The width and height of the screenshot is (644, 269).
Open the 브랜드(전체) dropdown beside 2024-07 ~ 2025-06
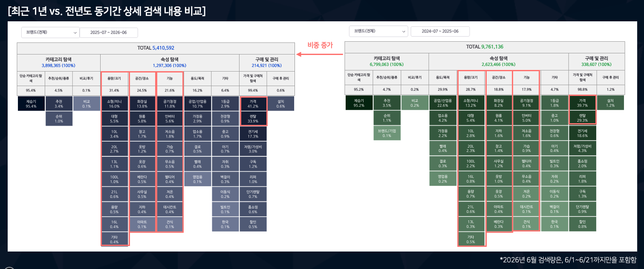pyautogui.click(x=378, y=31)
